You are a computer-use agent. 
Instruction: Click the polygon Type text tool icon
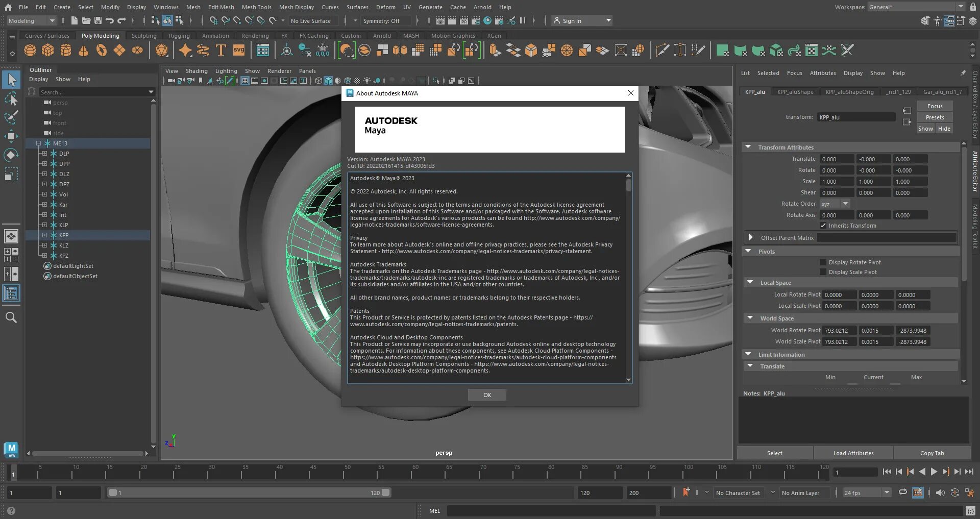[221, 51]
